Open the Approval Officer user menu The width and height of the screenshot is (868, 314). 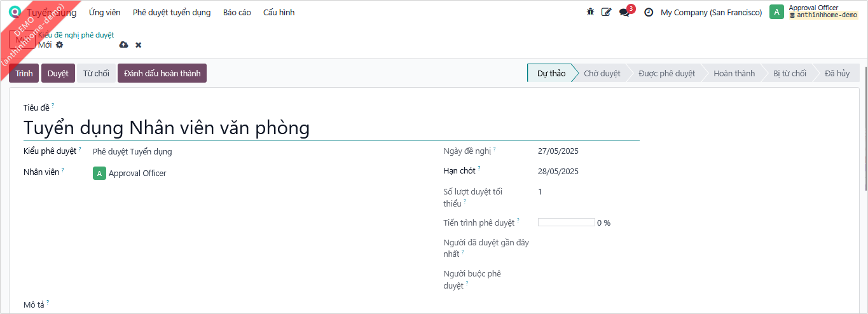814,12
